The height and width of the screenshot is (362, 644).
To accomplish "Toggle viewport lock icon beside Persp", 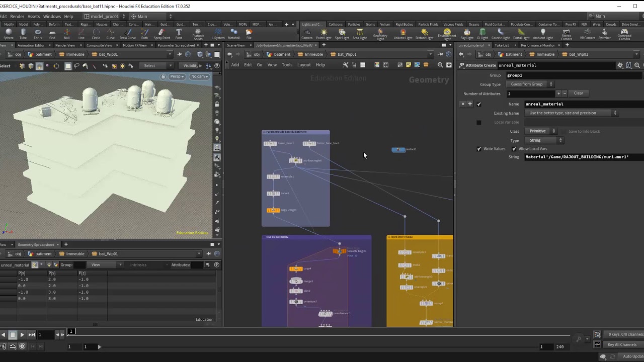I will tap(163, 76).
